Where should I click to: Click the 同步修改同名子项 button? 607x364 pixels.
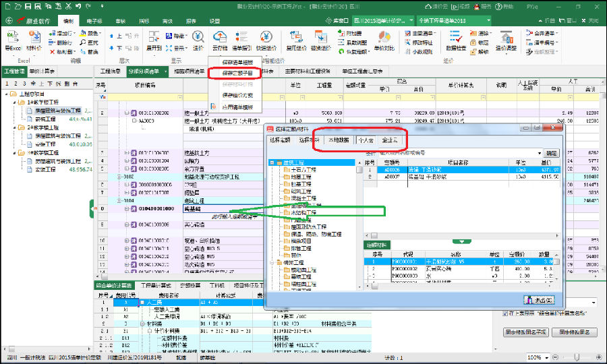click(524, 332)
